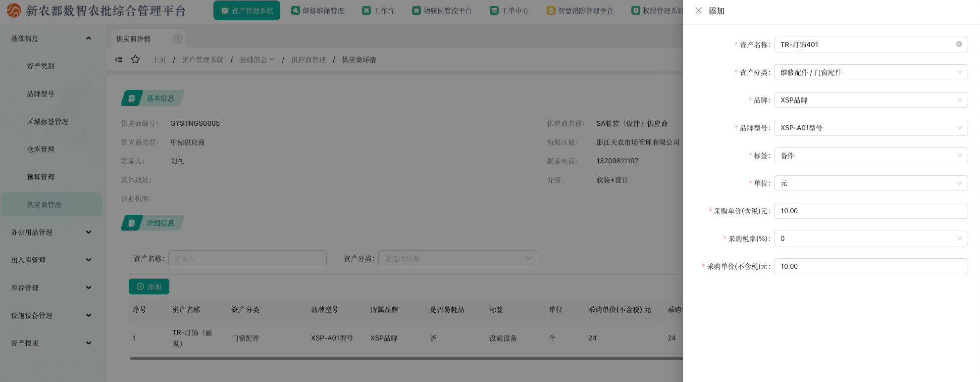Clear the 资产名称 field via clear icon

[959, 45]
